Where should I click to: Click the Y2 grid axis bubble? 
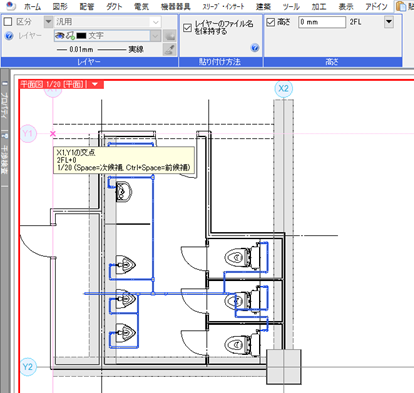pyautogui.click(x=28, y=367)
